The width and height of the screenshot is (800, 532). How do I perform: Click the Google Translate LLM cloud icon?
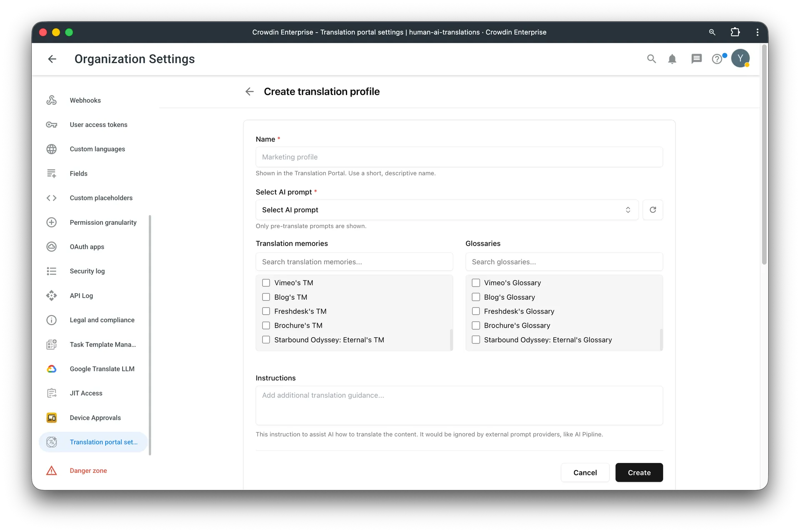(x=51, y=369)
